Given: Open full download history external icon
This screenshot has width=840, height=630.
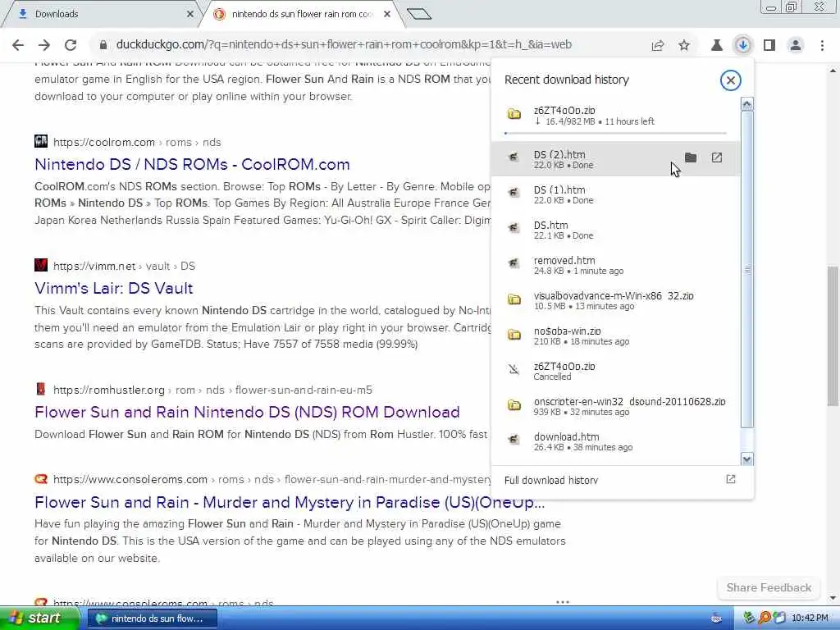Looking at the screenshot, I should pos(731,479).
